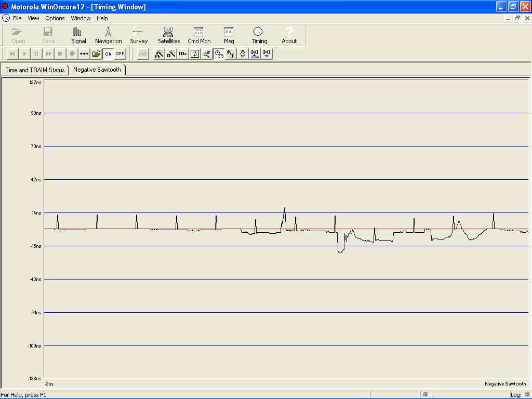Toggle the two-clocks timing icon

pyautogui.click(x=219, y=54)
